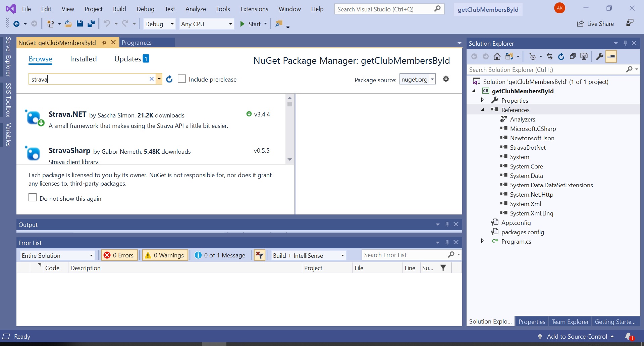Image resolution: width=644 pixels, height=346 pixels.
Task: Switch to the Updates tab
Action: point(131,59)
